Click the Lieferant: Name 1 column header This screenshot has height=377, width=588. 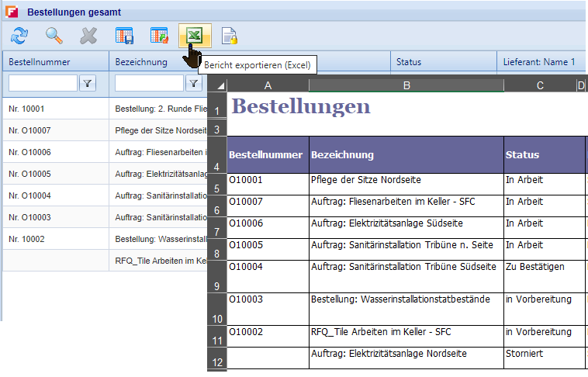pyautogui.click(x=541, y=61)
